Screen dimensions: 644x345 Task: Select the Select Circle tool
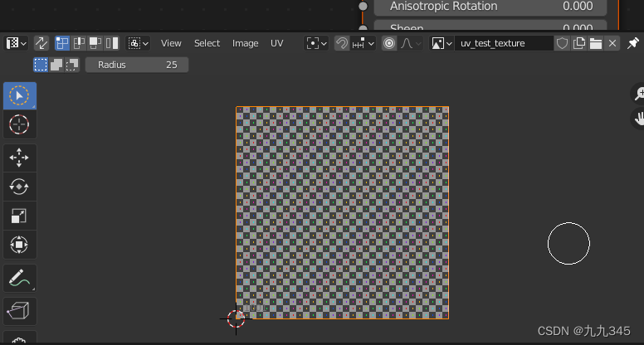(18, 95)
